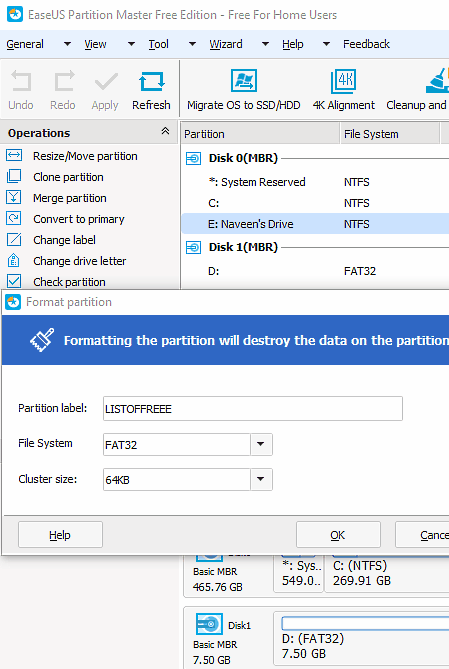Select Convert to primary operation
The height and width of the screenshot is (669, 449).
[79, 219]
